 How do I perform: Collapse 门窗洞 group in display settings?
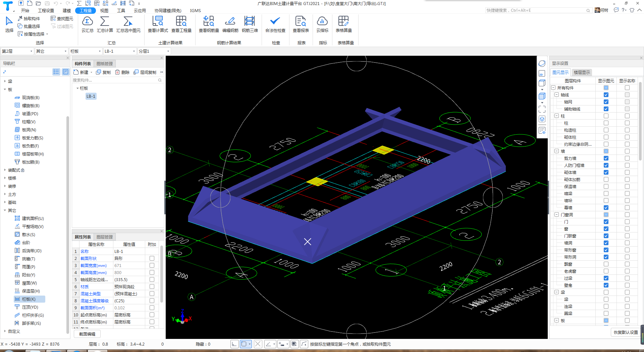tap(556, 215)
